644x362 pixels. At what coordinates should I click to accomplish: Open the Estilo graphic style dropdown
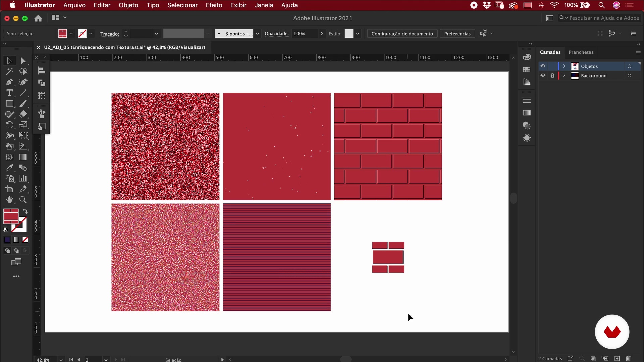[358, 34]
